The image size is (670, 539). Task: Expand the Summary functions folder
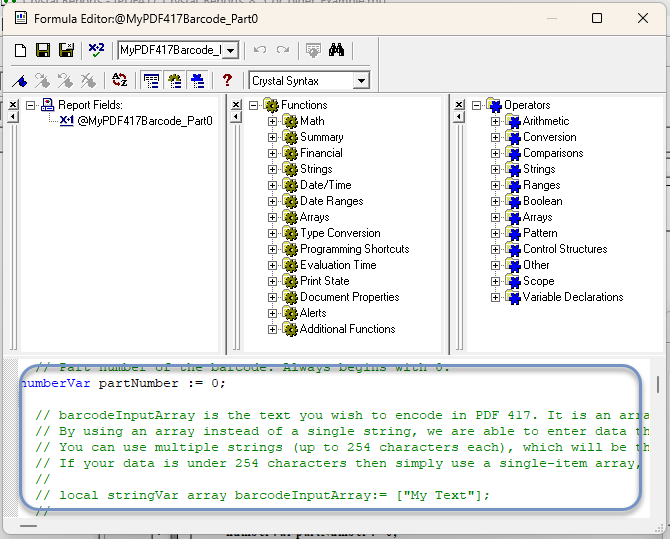pos(272,137)
